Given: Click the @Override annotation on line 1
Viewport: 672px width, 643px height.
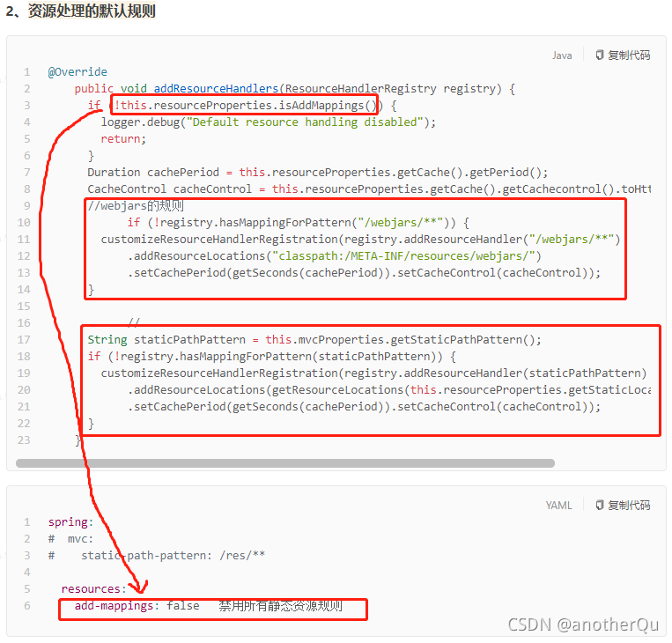Looking at the screenshot, I should 78,72.
